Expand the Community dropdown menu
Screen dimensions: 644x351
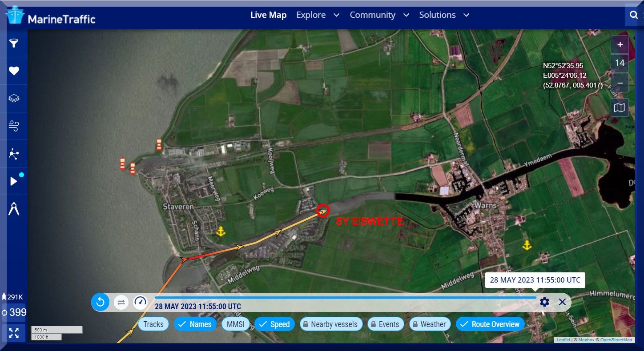click(379, 15)
